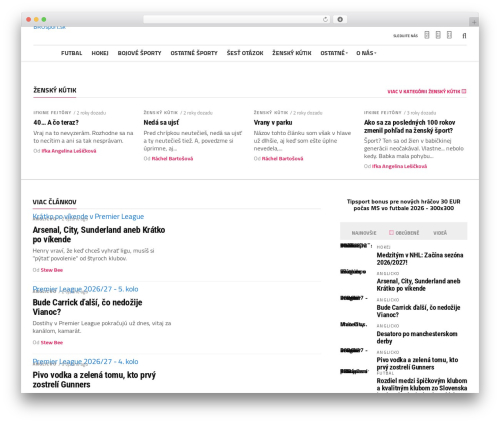The image size is (500, 423).
Task: Open 'Premier League 2026/27 - 4. kolo' image link
Action: pyautogui.click(x=85, y=362)
